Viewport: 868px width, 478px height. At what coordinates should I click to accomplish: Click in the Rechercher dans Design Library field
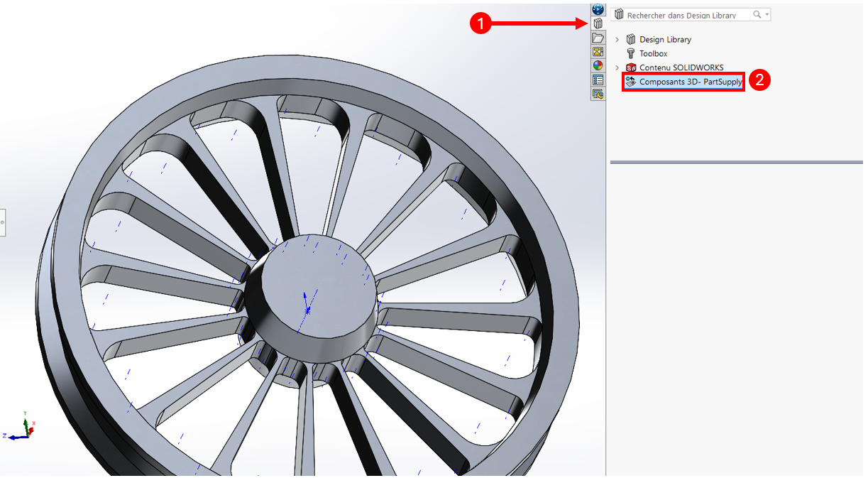(680, 15)
